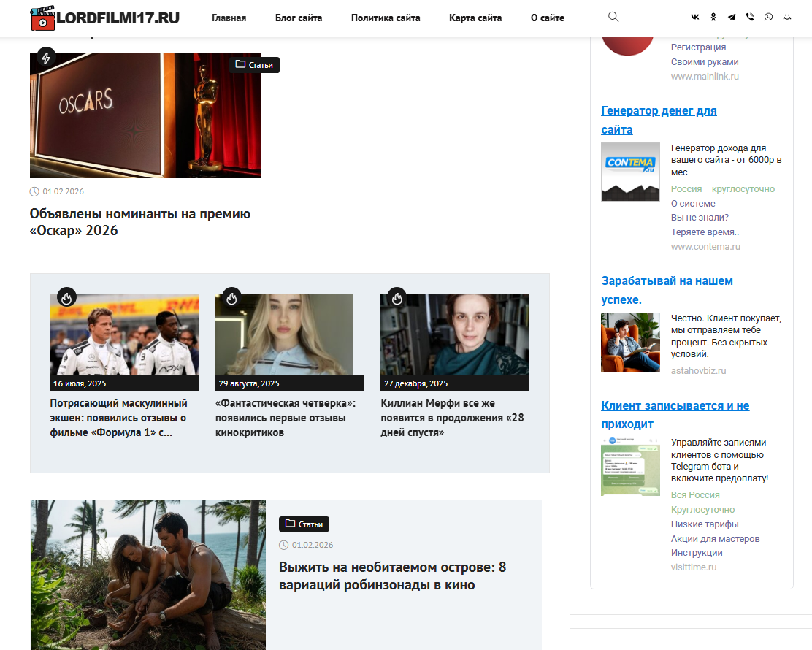
Task: Click date 27 декабря, 2025
Action: 415,383
